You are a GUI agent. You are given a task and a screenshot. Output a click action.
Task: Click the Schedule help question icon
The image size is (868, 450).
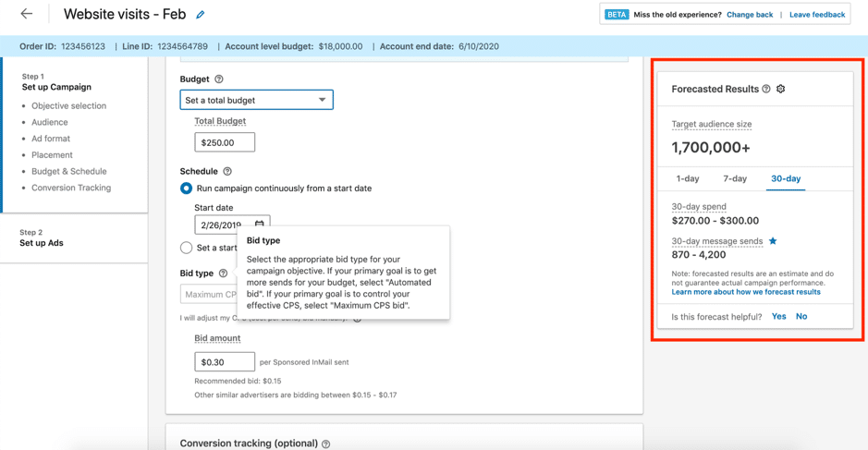(227, 171)
